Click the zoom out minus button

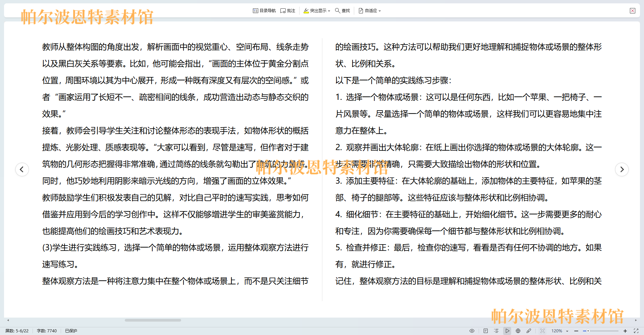(576, 331)
